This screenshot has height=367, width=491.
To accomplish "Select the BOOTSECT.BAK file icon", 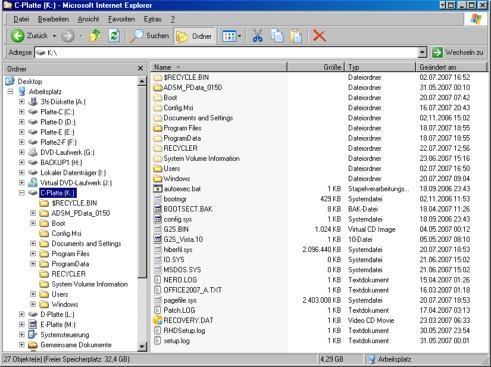I will [x=157, y=209].
